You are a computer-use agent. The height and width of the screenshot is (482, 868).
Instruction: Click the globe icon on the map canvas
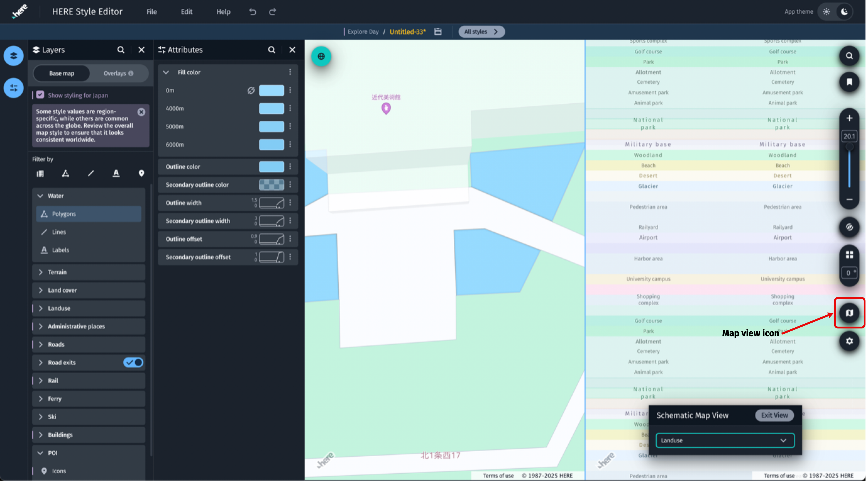click(x=321, y=56)
